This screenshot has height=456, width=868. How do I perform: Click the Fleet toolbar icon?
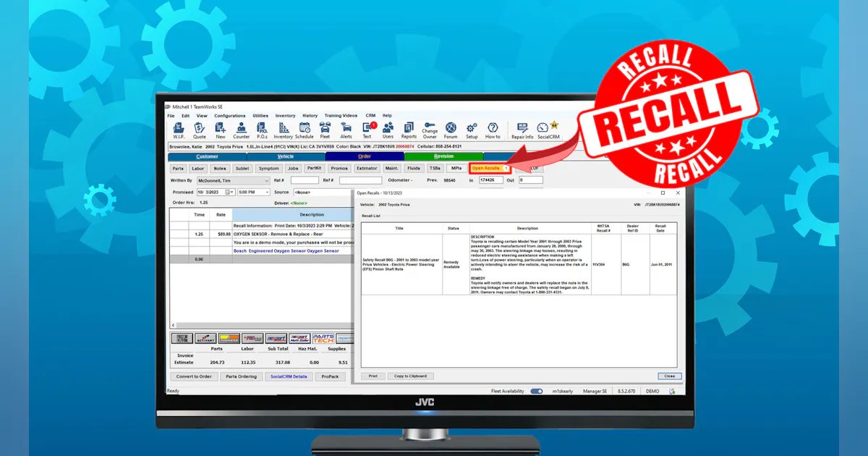coord(325,130)
